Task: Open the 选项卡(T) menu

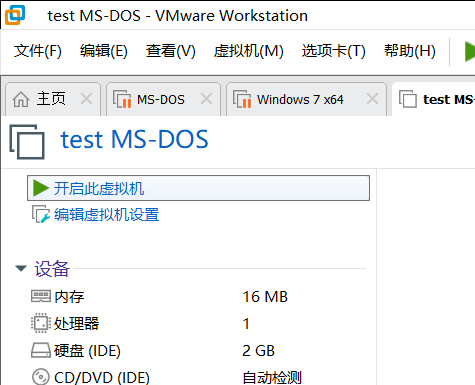Action: [334, 51]
